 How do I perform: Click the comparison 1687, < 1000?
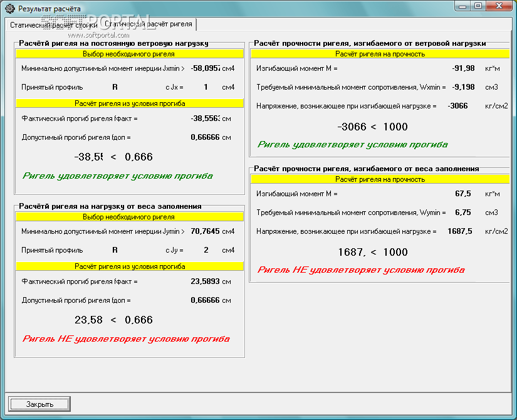point(373,252)
